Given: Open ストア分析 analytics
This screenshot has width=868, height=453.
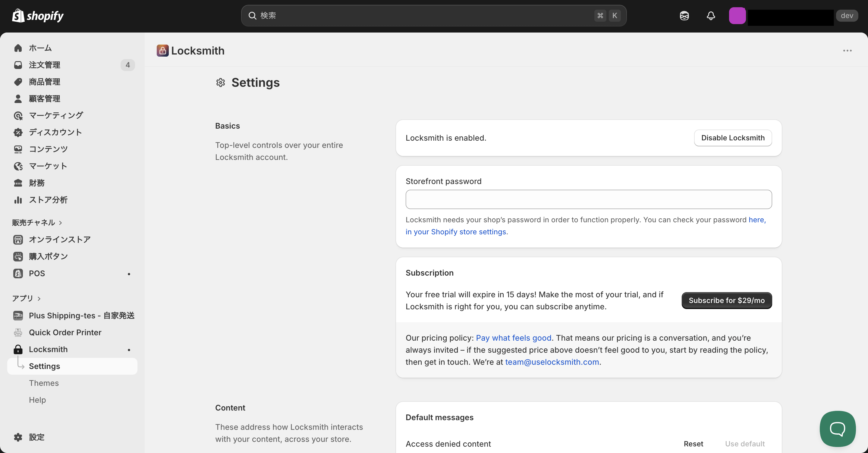Looking at the screenshot, I should (x=48, y=200).
